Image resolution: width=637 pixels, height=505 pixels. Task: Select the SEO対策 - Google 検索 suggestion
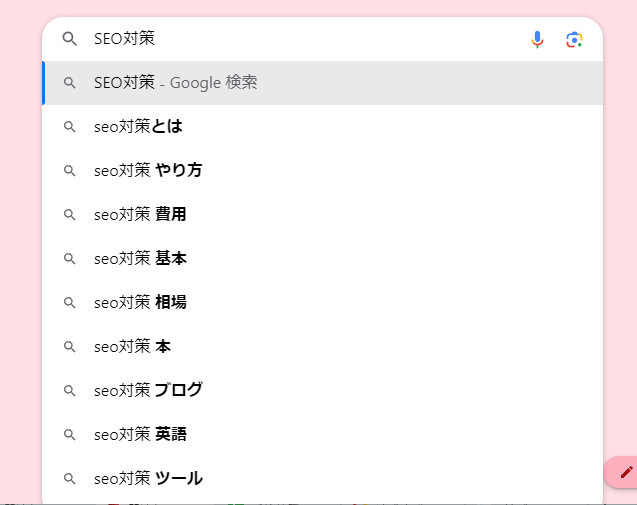coord(323,83)
